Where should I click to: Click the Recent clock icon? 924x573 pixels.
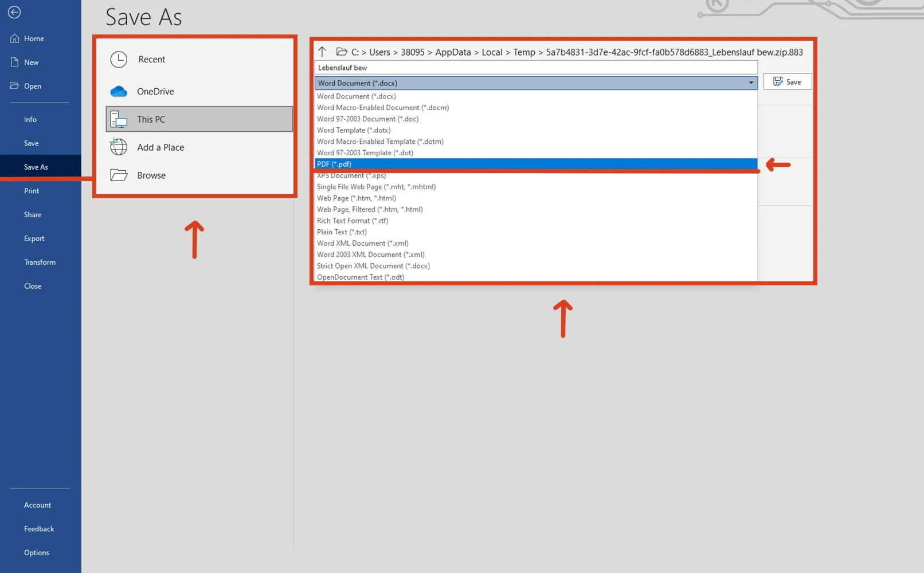coord(119,59)
